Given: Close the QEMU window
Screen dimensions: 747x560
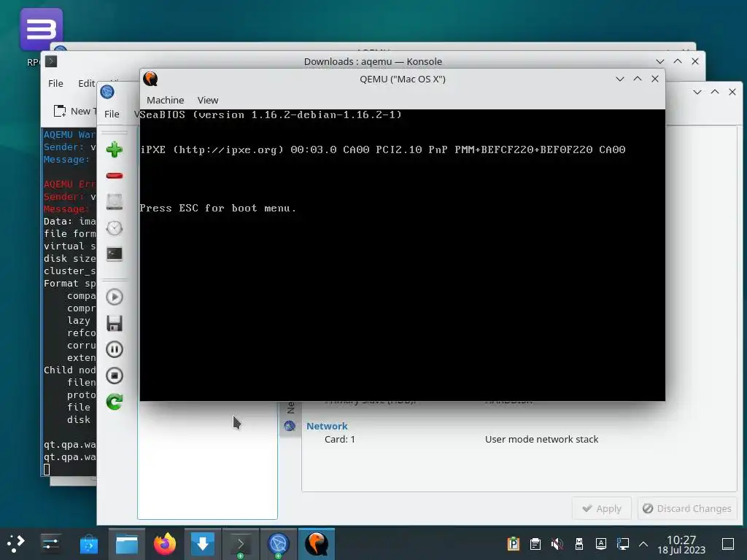Looking at the screenshot, I should click(x=655, y=79).
